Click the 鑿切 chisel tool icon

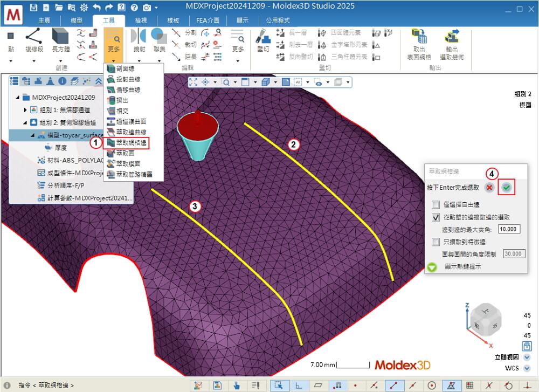tap(263, 36)
